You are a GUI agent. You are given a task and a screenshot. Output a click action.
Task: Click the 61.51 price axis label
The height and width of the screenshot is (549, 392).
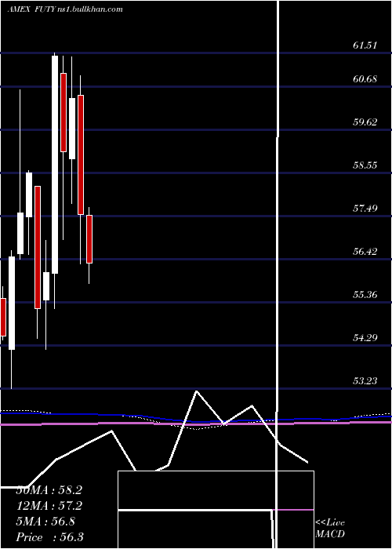[365, 45]
